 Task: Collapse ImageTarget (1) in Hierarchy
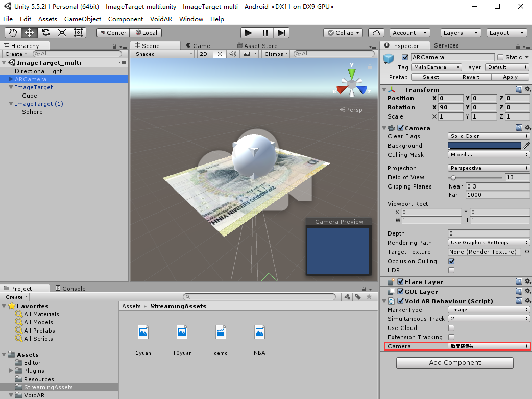click(x=11, y=104)
